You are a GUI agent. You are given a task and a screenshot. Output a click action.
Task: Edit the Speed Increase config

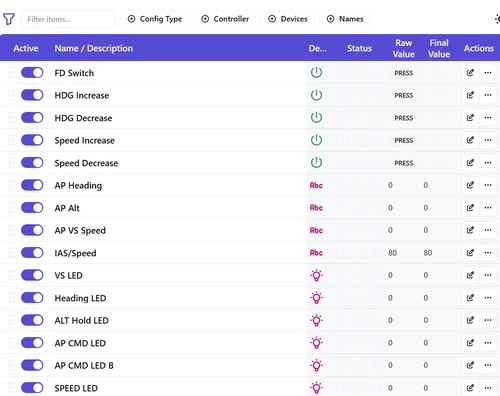tap(470, 140)
